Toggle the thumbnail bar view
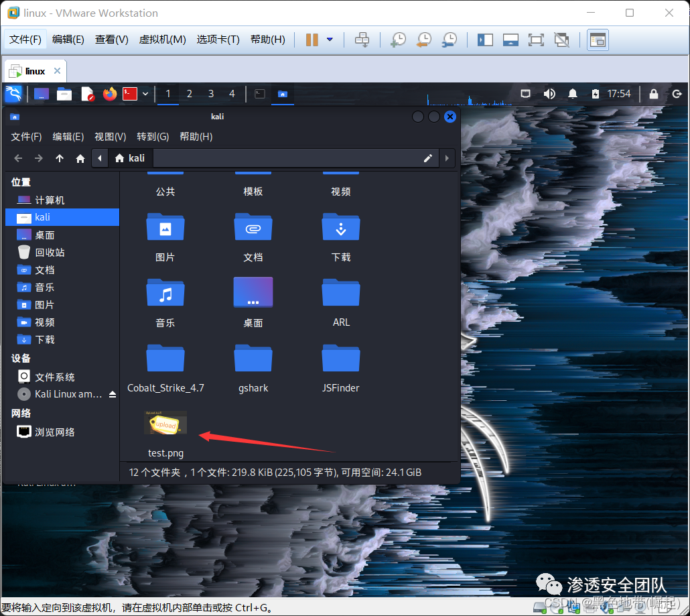690x616 pixels. click(510, 40)
